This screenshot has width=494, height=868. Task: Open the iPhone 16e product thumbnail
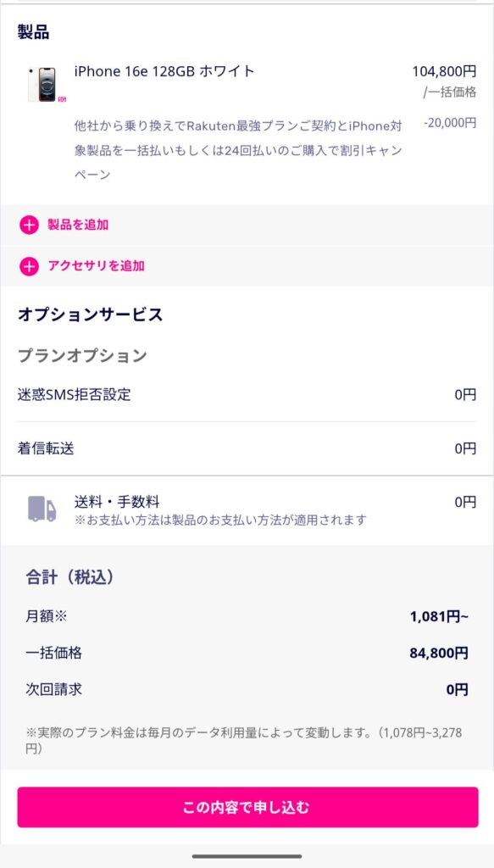click(42, 84)
